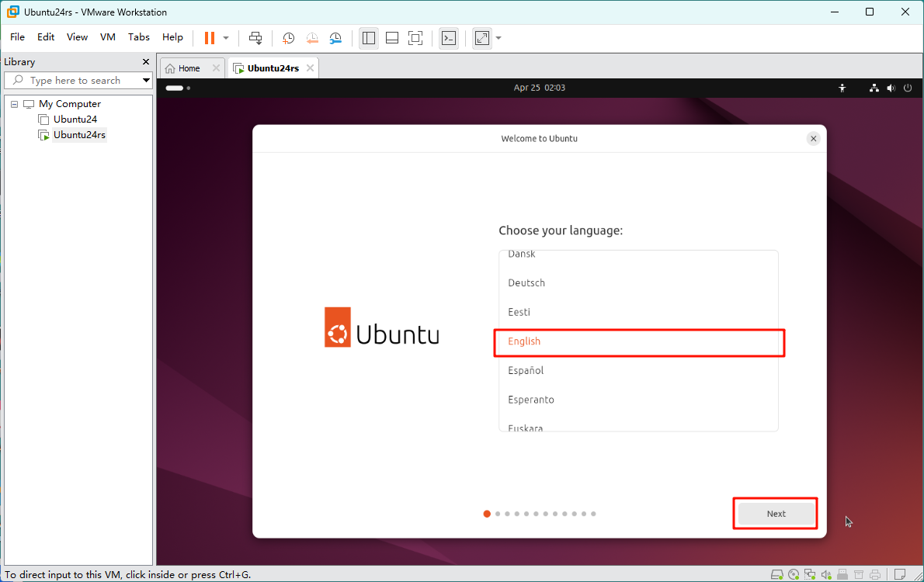Close the Library panel
924x582 pixels.
click(x=146, y=62)
